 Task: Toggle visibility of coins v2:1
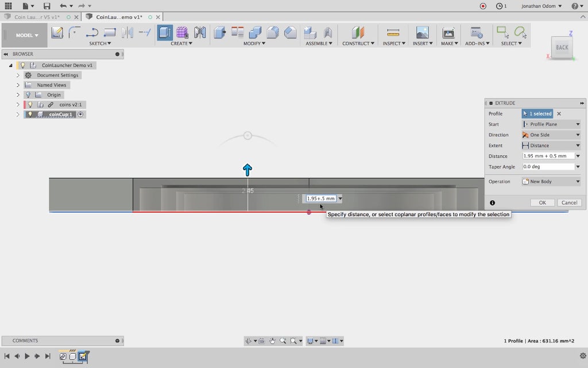(30, 105)
